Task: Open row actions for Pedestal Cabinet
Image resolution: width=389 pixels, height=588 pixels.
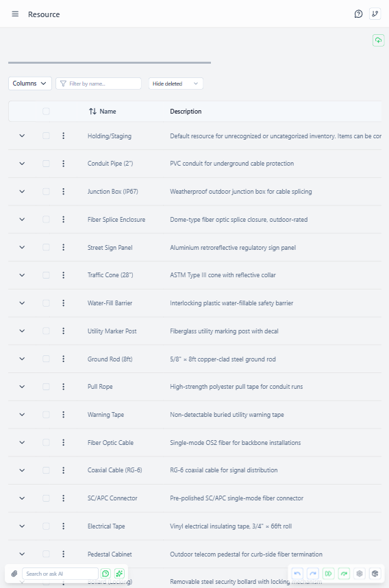Action: (64, 554)
